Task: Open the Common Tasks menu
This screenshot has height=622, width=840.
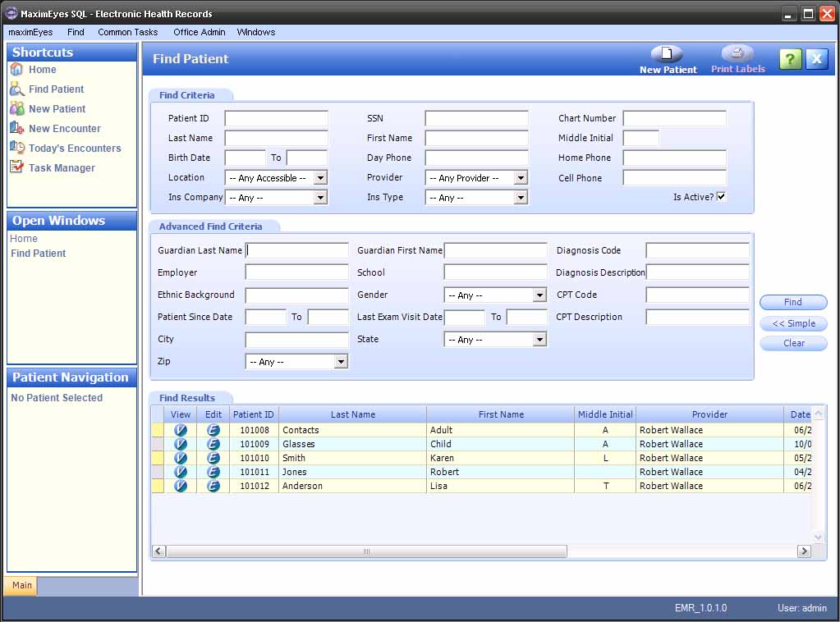Action: [x=127, y=32]
